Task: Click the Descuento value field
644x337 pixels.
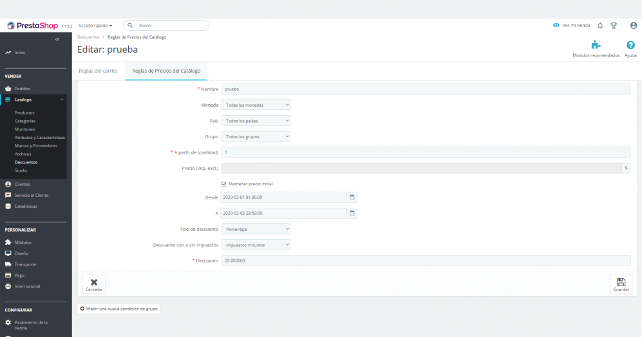Action: coord(426,260)
